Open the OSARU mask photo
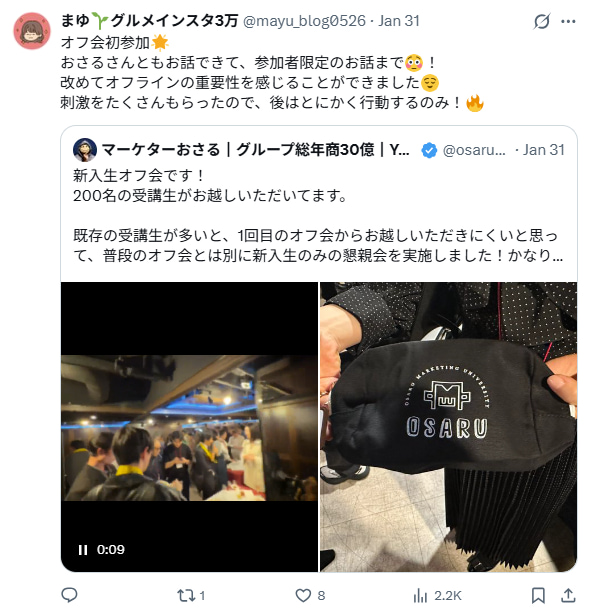590x615 pixels. 448,427
